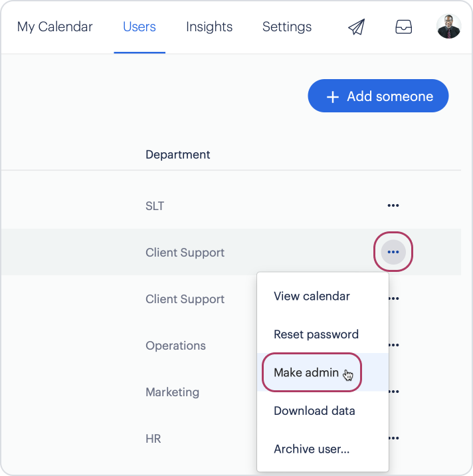Open the profile avatar photo
473x476 pixels.
click(x=448, y=27)
